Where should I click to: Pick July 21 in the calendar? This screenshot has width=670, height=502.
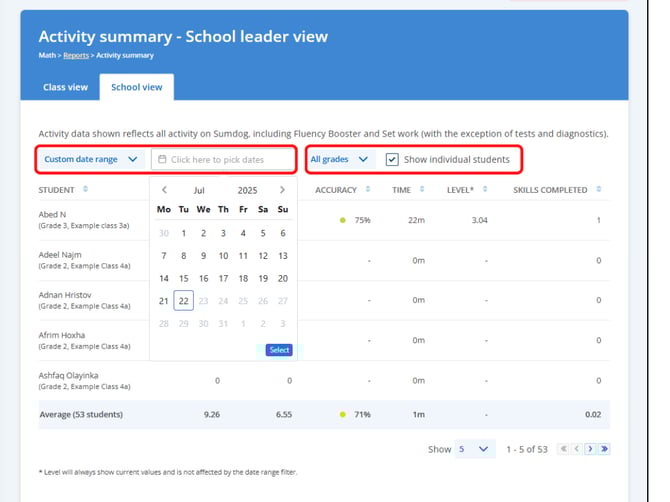(x=164, y=301)
